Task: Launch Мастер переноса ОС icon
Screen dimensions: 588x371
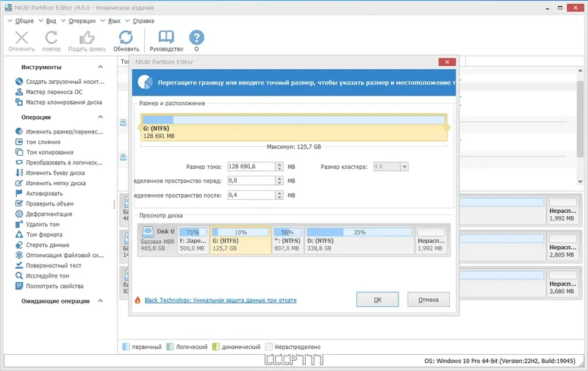Action: (x=19, y=92)
